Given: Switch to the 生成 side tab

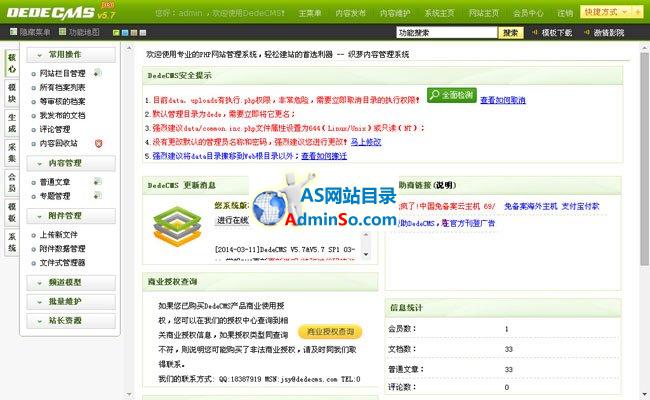Looking at the screenshot, I should (x=12, y=123).
